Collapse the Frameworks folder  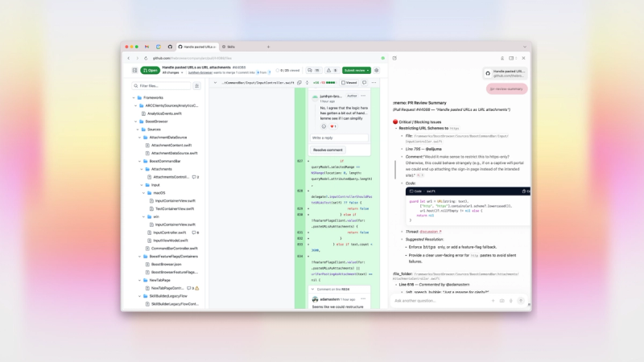134,97
